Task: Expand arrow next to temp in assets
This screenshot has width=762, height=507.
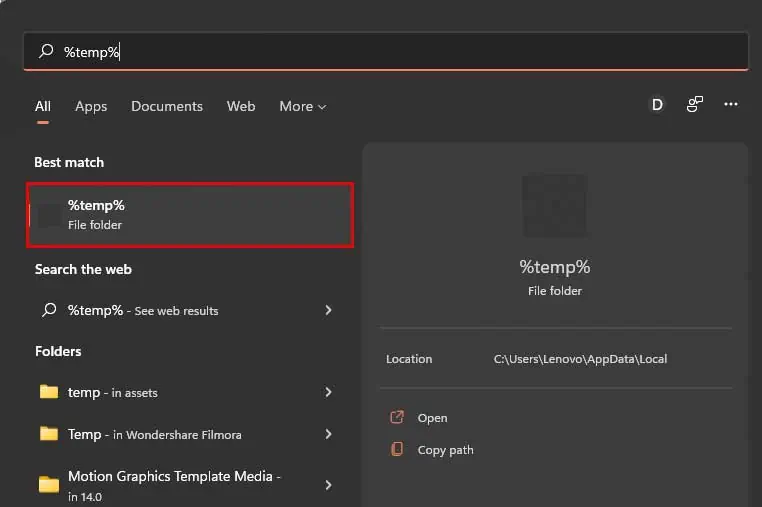Action: pos(328,392)
